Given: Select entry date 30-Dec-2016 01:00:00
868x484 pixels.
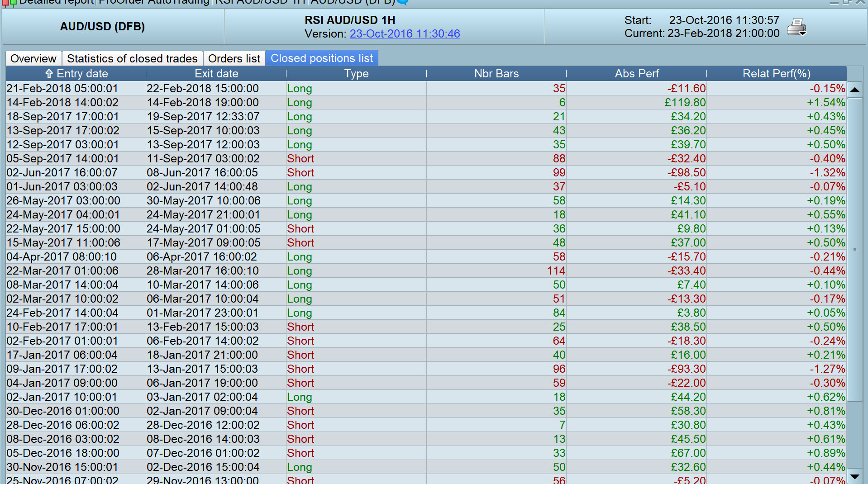Looking at the screenshot, I should pyautogui.click(x=63, y=411).
